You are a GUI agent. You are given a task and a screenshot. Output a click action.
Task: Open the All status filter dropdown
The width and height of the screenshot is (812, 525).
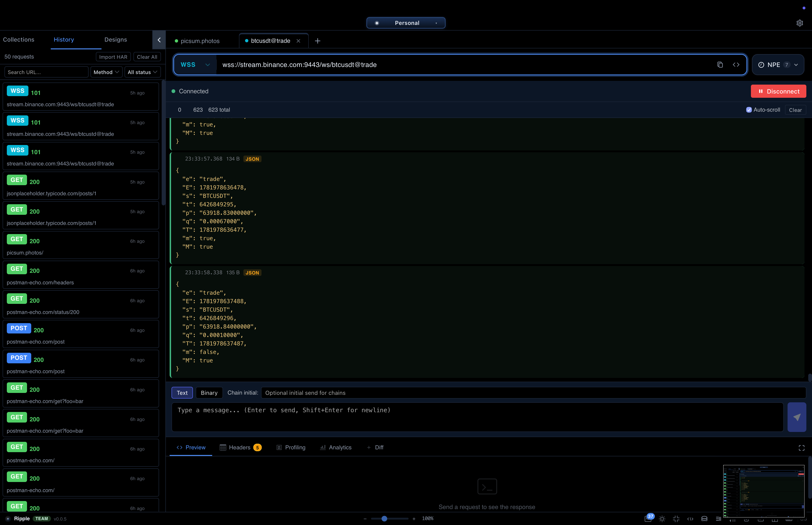point(142,72)
